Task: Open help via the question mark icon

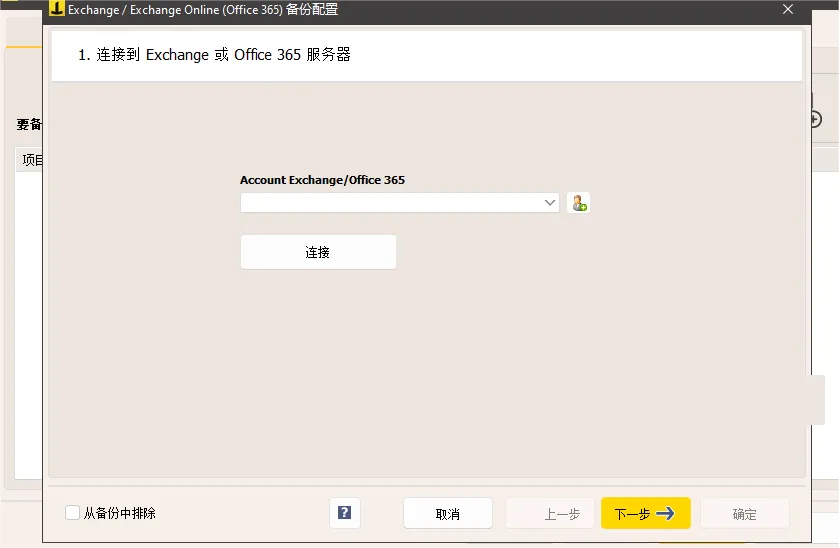Action: (344, 513)
